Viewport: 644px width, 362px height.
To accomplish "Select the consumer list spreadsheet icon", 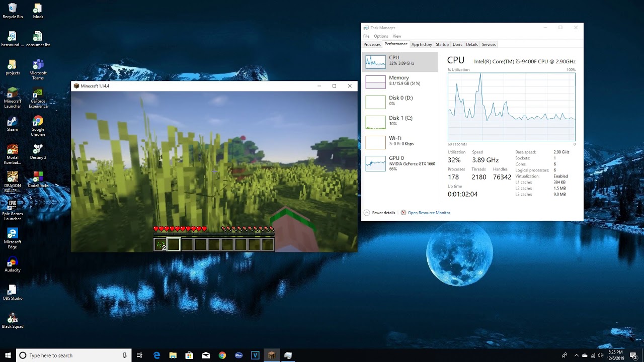I will coord(38,39).
